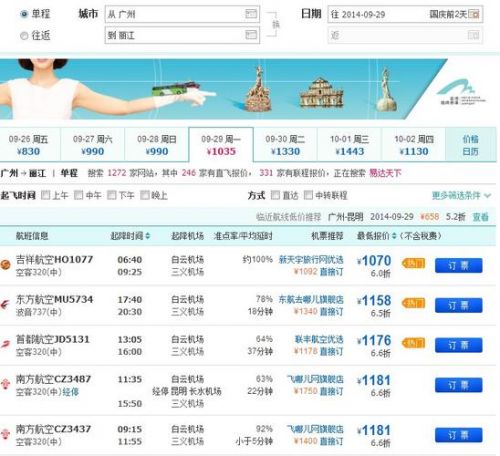This screenshot has width=500, height=456.
Task: Open city picker icon in destination field
Action: click(x=251, y=35)
